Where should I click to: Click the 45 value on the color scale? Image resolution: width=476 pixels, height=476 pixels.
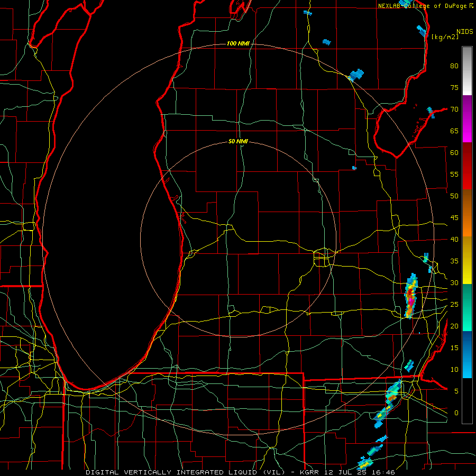(454, 218)
